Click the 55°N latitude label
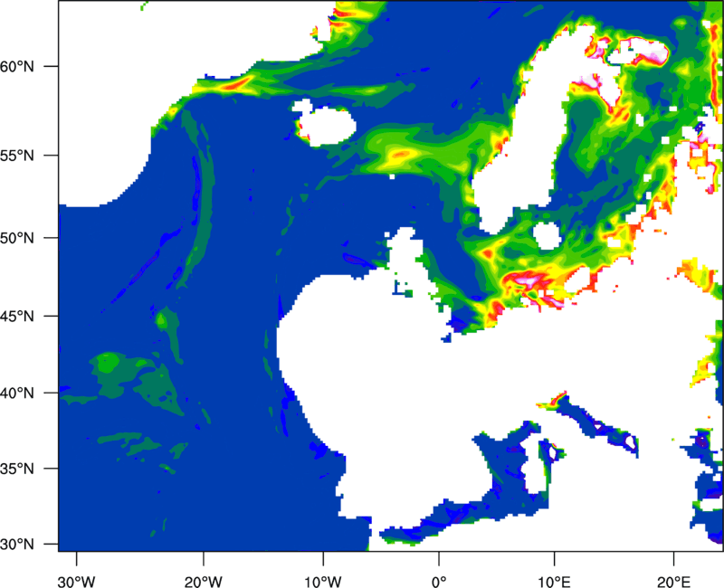Viewport: 724px width, 588px height. (17, 156)
